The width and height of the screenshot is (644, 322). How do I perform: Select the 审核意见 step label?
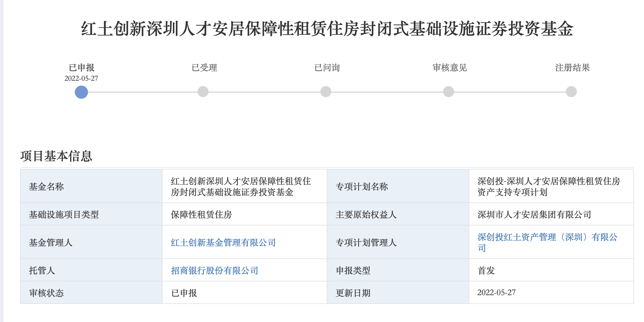[450, 67]
